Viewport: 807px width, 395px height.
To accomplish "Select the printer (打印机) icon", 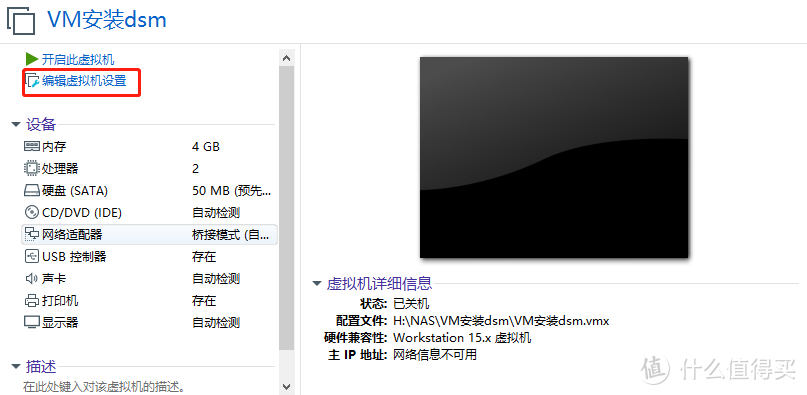I will click(x=32, y=301).
